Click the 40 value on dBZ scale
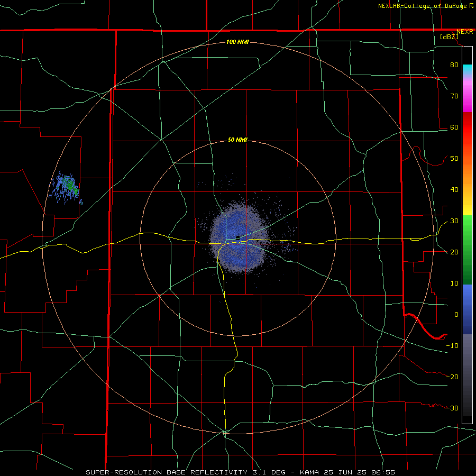The height and width of the screenshot is (476, 476). 454,190
